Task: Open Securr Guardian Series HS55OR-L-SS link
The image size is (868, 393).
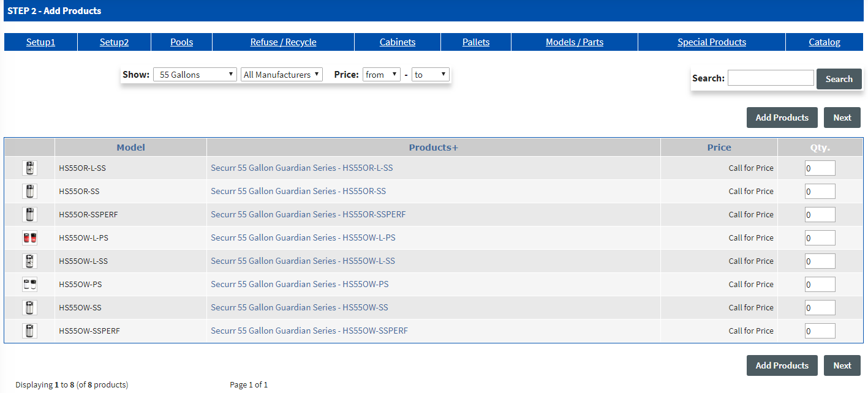Action: click(x=302, y=168)
